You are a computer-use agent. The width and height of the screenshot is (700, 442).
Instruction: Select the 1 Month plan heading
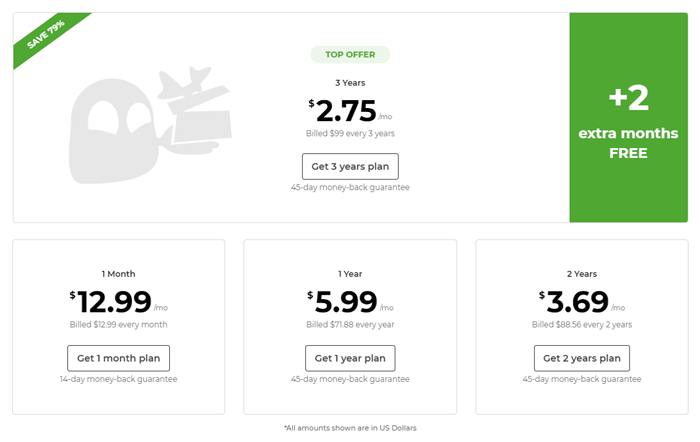[118, 274]
